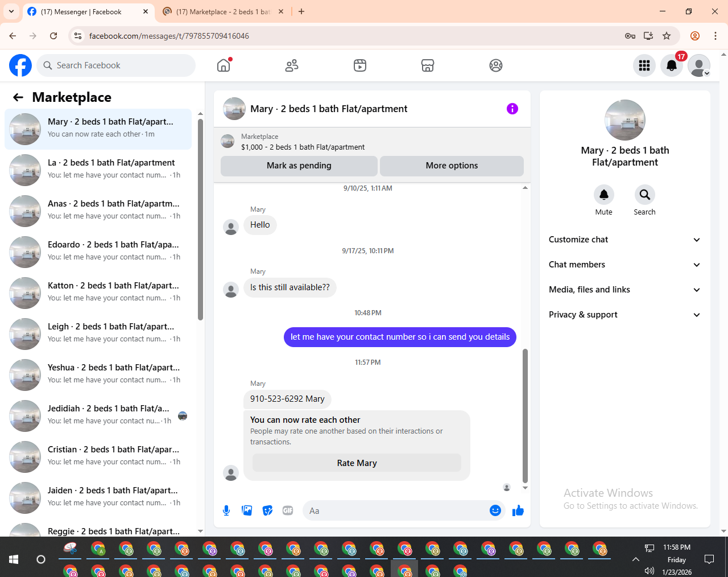This screenshot has height=577, width=728.
Task: Open Anas's conversation in the list
Action: tap(98, 211)
